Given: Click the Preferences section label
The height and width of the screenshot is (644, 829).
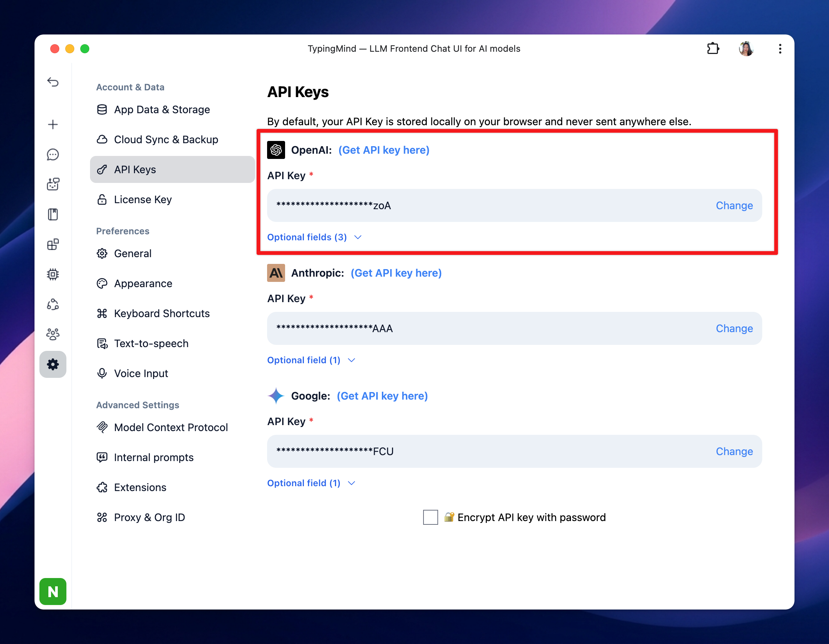Looking at the screenshot, I should [x=123, y=231].
